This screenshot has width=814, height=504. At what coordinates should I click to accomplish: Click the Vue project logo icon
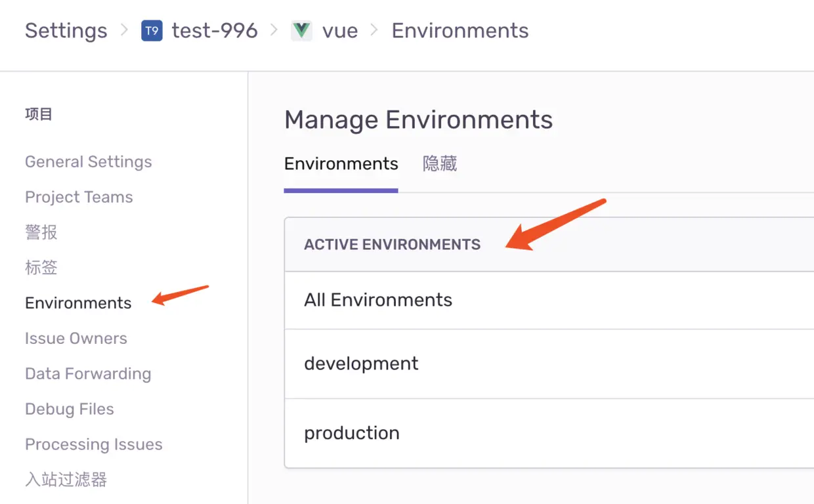[301, 31]
